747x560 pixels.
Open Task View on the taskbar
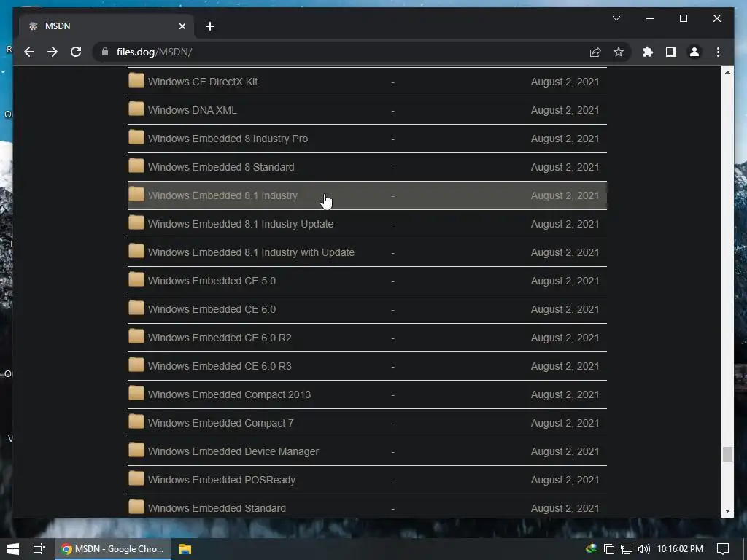point(39,549)
